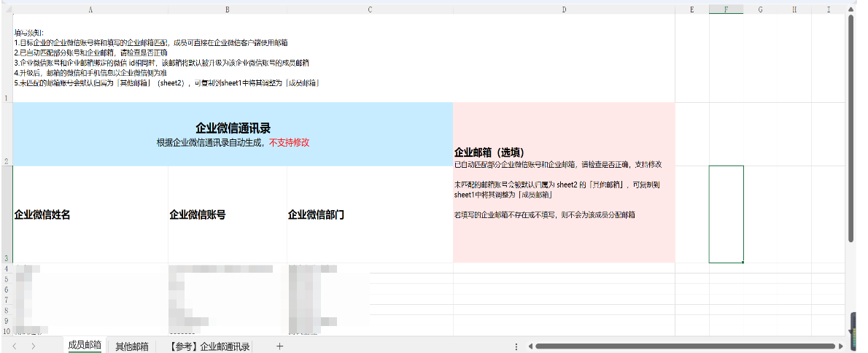Select the 成员邮箱 sheet tab
This screenshot has width=868, height=353.
click(85, 346)
